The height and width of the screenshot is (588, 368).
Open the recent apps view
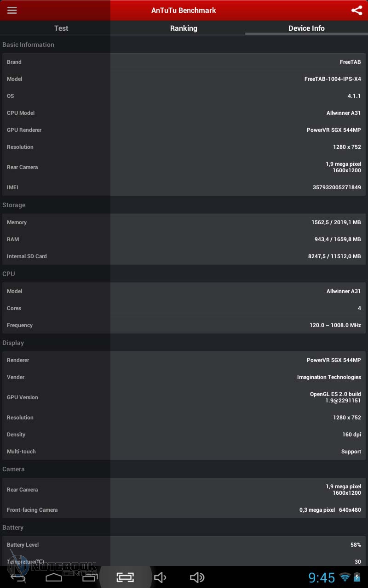(89, 577)
